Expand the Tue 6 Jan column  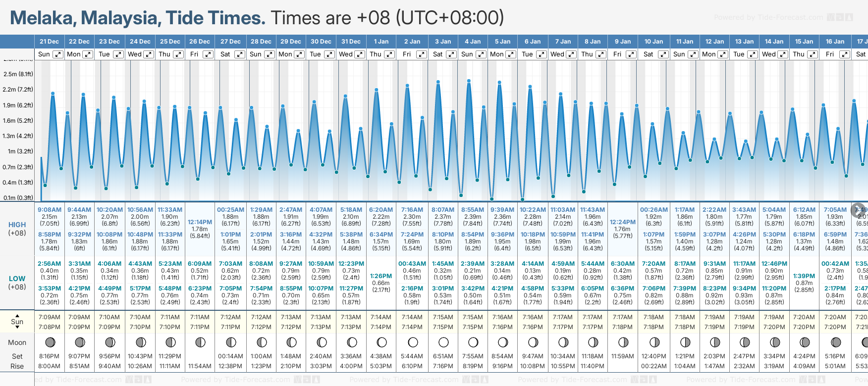coord(541,54)
